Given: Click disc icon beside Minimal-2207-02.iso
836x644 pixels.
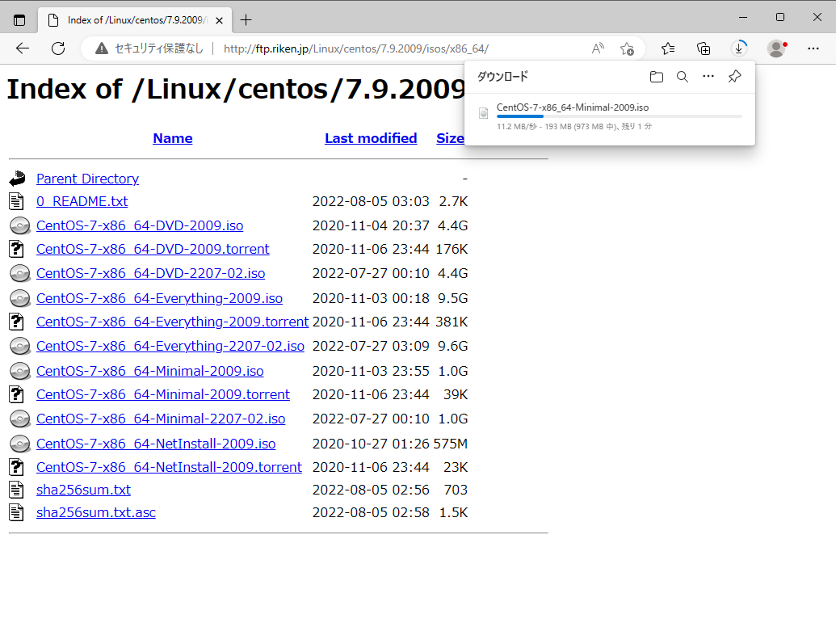Looking at the screenshot, I should click(x=19, y=419).
